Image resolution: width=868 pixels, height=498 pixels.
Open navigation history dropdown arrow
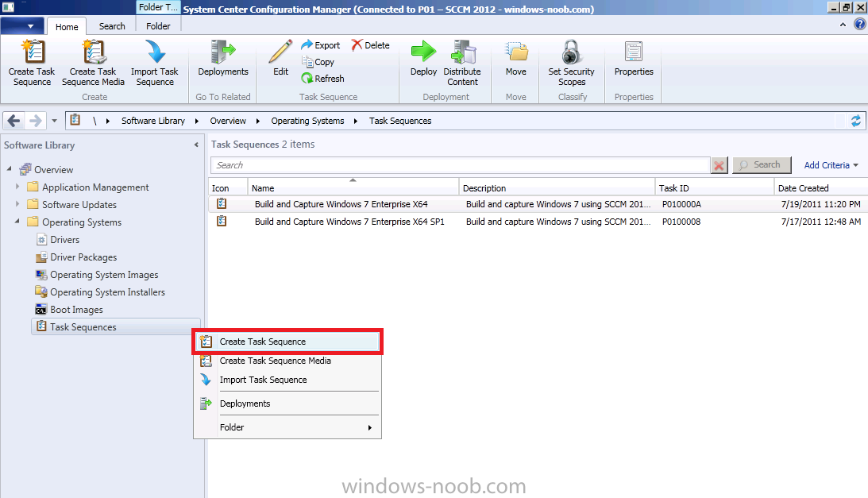click(x=54, y=120)
